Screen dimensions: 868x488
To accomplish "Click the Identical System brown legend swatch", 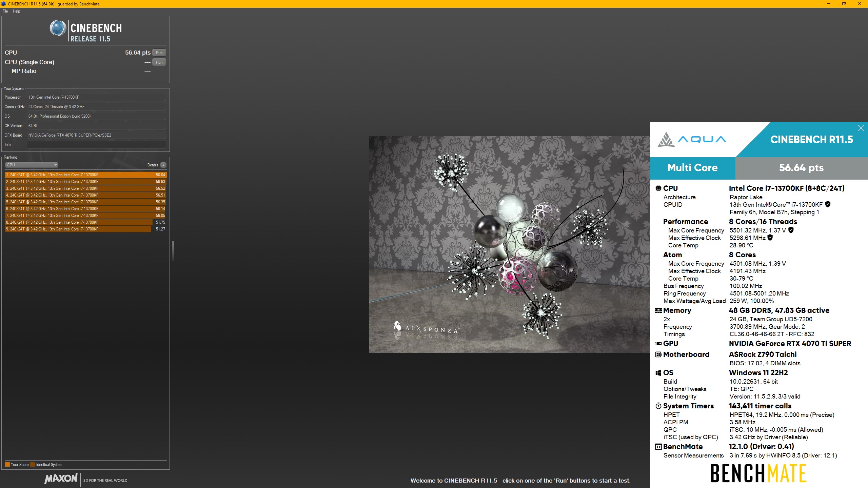I will pyautogui.click(x=33, y=465).
